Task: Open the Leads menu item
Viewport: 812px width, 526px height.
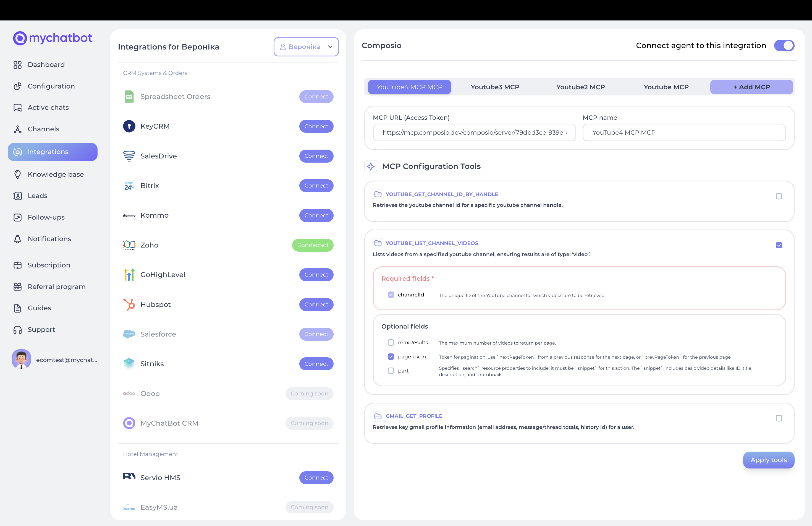Action: tap(37, 196)
